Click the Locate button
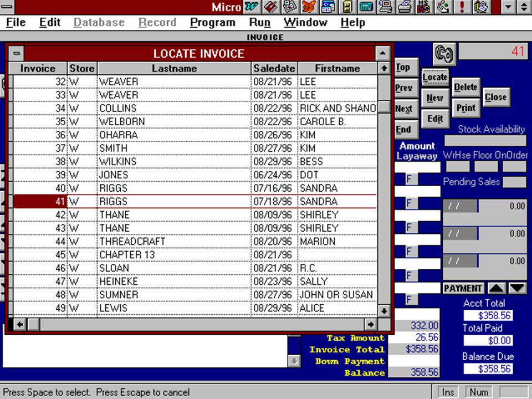 pyautogui.click(x=435, y=78)
